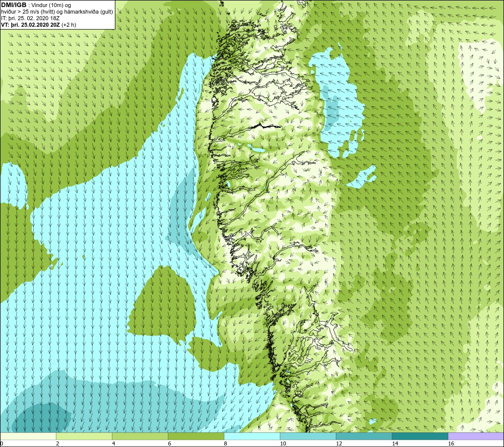Click the legend scale label '4'
Image resolution: width=504 pixels, height=447 pixels.
tap(113, 443)
